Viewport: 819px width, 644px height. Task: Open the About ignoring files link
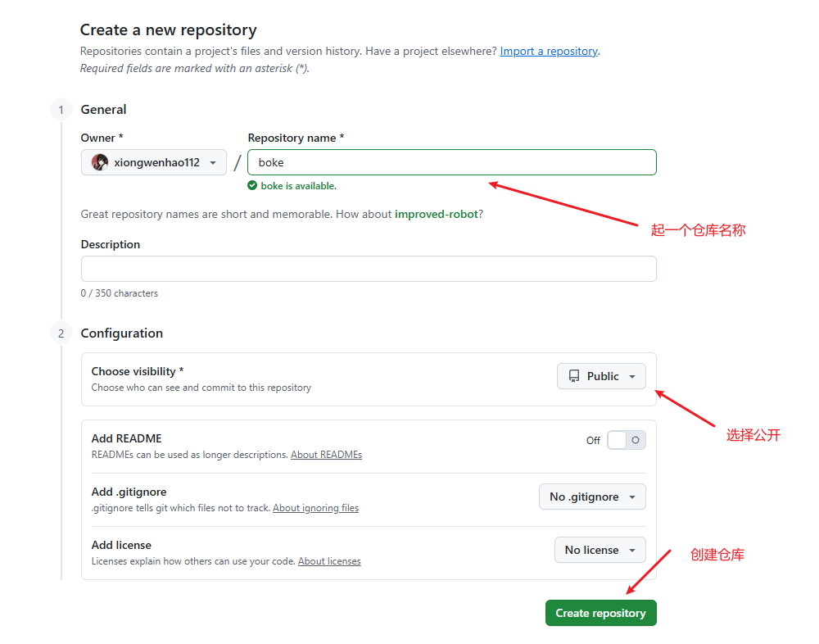tap(315, 508)
